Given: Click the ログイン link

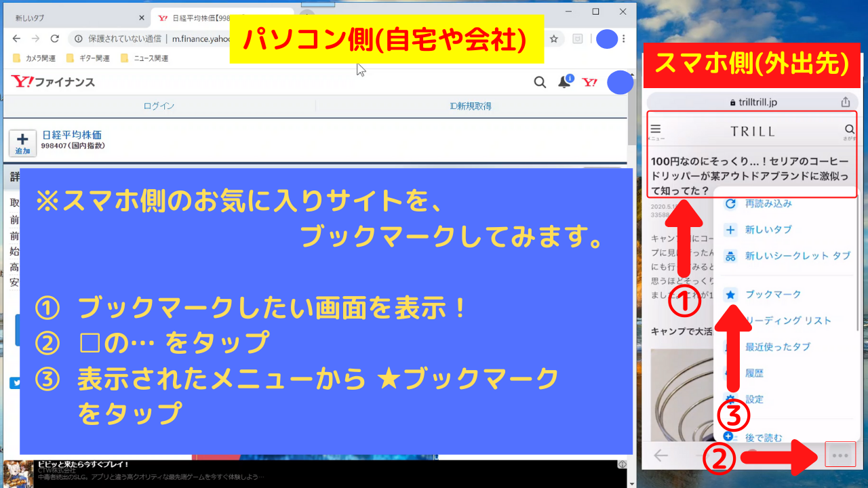Looking at the screenshot, I should tap(159, 106).
